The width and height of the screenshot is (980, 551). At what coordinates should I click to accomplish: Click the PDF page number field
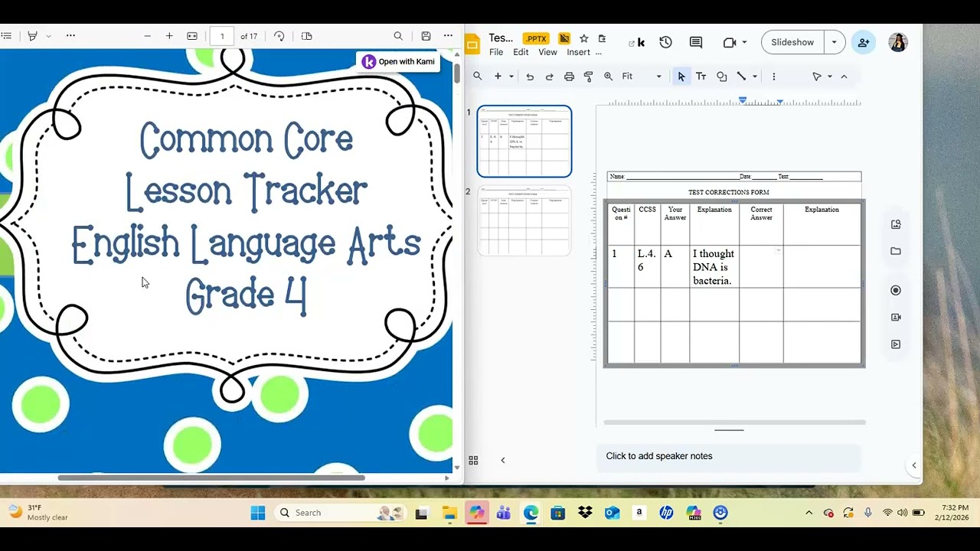[222, 36]
